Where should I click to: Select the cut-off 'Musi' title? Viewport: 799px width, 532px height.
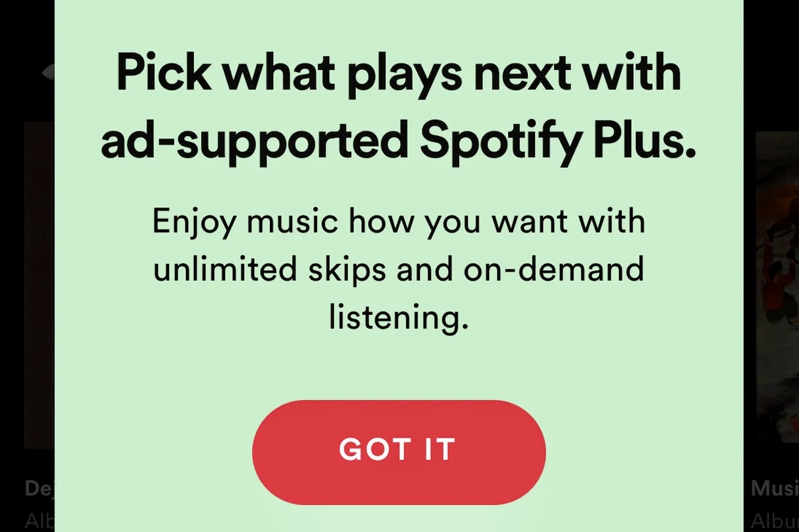click(774, 488)
